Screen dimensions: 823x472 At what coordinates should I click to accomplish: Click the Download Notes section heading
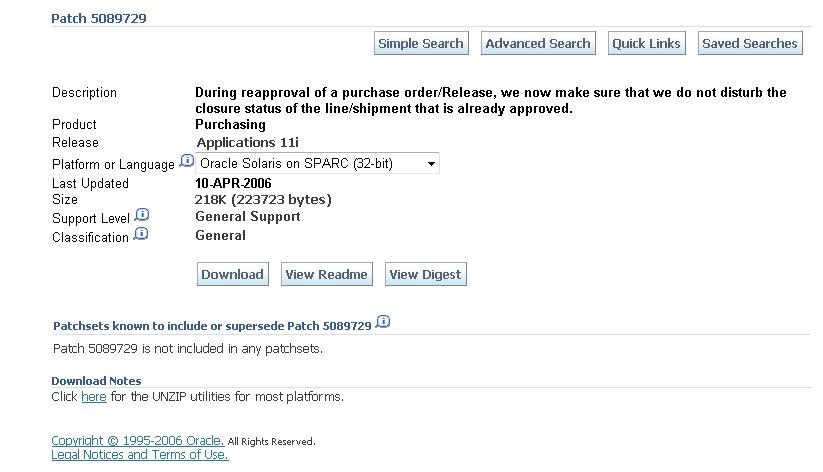[97, 381]
